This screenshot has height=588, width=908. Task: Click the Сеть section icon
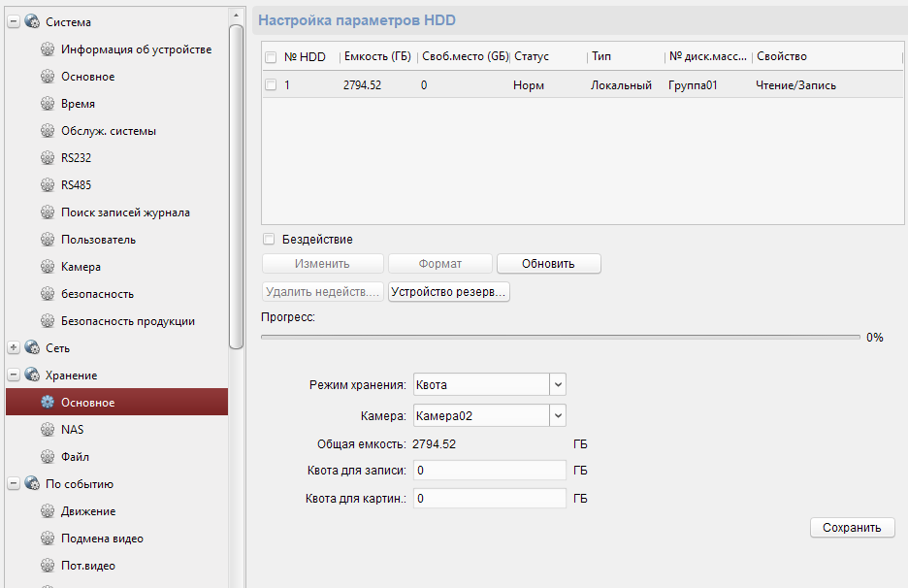[x=32, y=348]
